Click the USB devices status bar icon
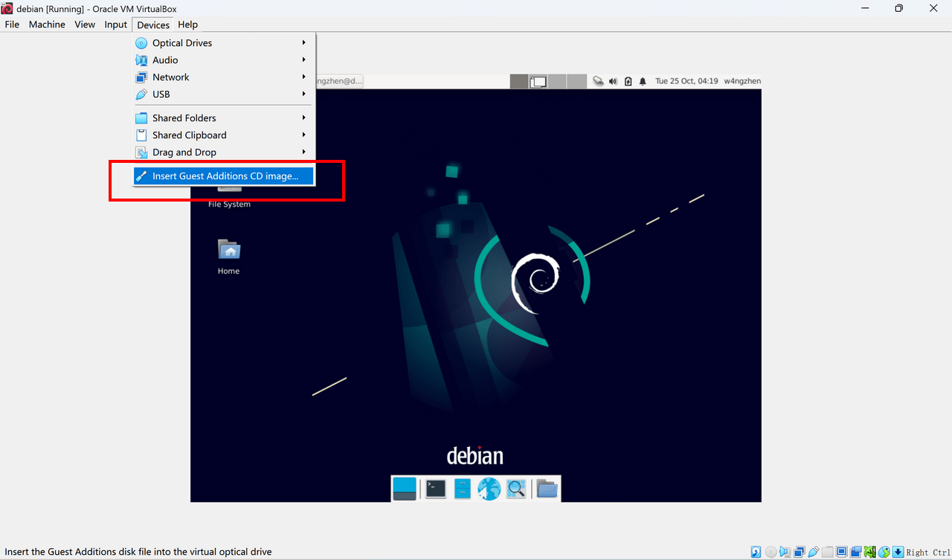The image size is (952, 560). (814, 552)
